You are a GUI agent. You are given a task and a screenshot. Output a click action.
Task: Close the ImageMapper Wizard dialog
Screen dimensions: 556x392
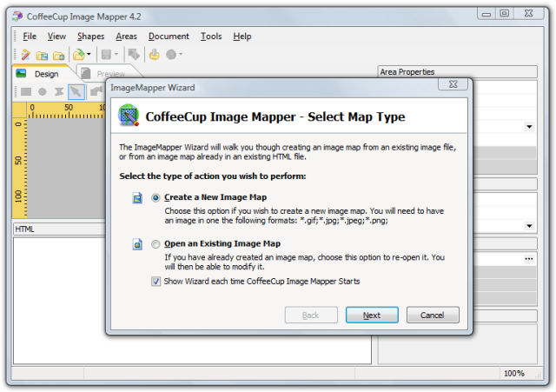pos(453,84)
